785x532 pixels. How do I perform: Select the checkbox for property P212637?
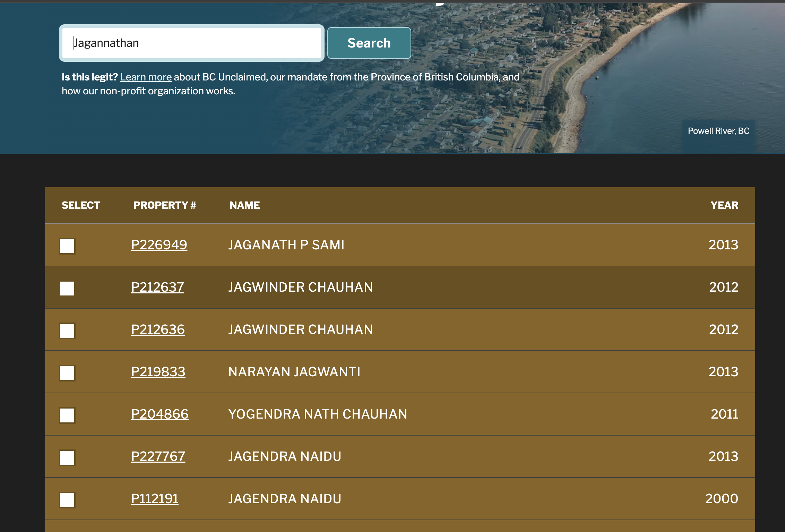click(x=67, y=288)
